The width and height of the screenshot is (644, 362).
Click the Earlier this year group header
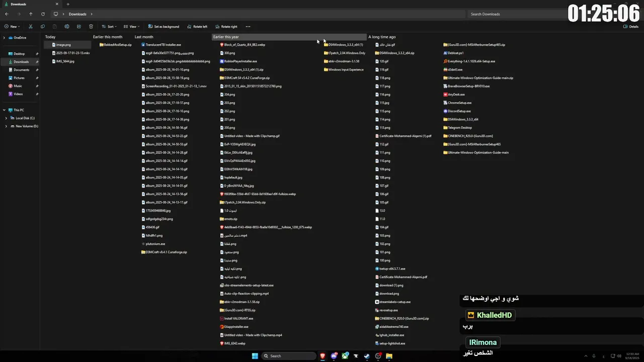click(289, 37)
